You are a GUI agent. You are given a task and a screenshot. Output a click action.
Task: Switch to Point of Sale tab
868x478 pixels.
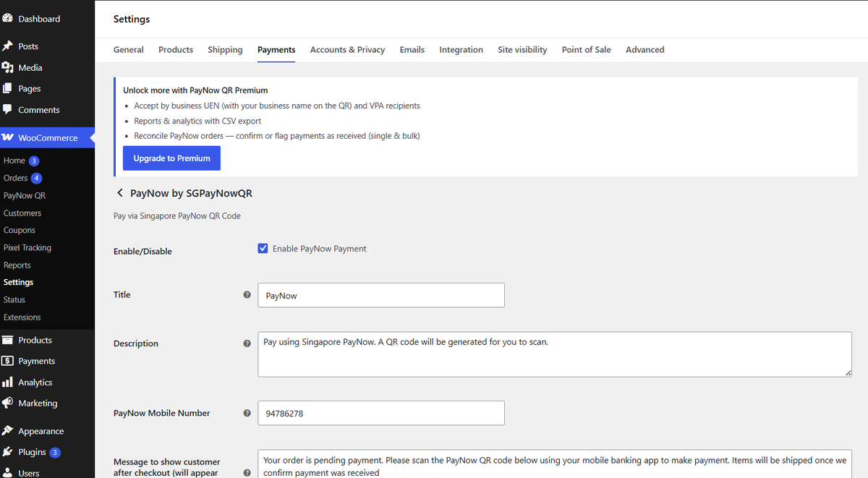coord(587,50)
